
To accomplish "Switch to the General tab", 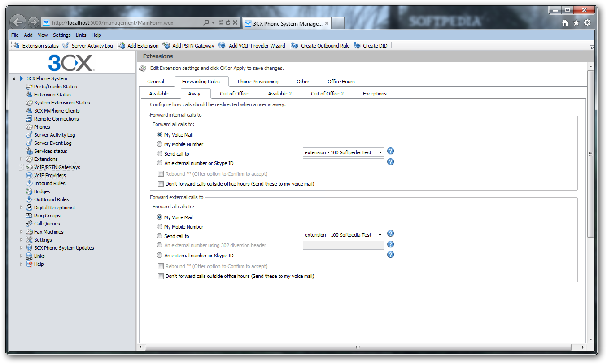I will pos(156,82).
